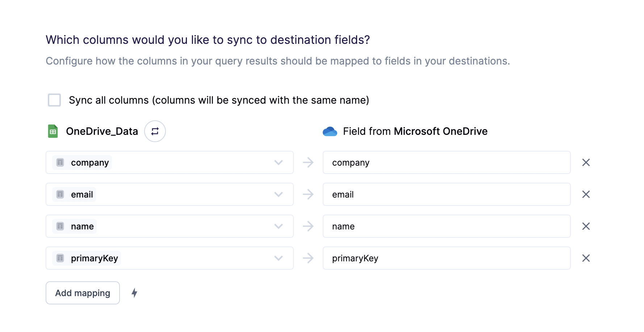Image resolution: width=644 pixels, height=332 pixels.
Task: Click the column type icon beside company
Action: point(60,162)
